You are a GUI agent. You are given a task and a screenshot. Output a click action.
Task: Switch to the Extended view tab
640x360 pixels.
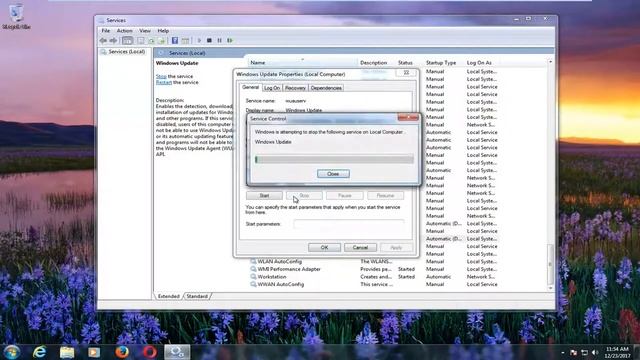(x=169, y=296)
